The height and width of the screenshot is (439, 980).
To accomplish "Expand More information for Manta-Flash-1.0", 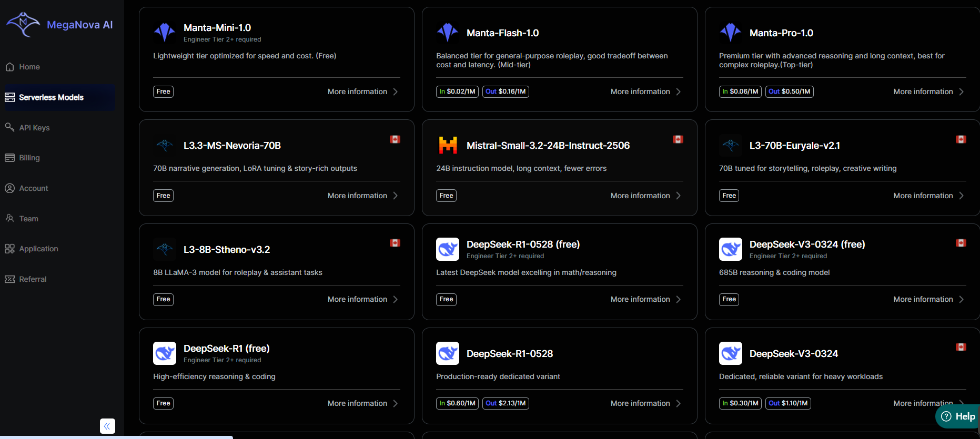I will pyautogui.click(x=645, y=91).
